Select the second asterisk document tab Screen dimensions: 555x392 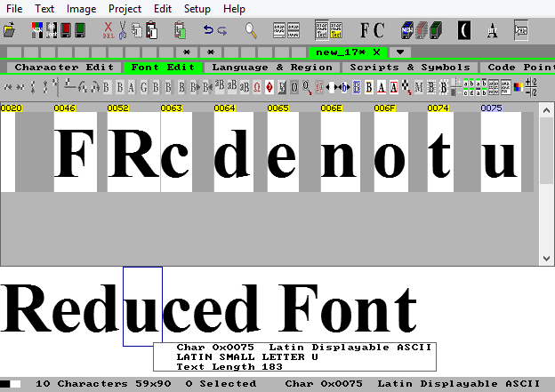click(x=211, y=52)
